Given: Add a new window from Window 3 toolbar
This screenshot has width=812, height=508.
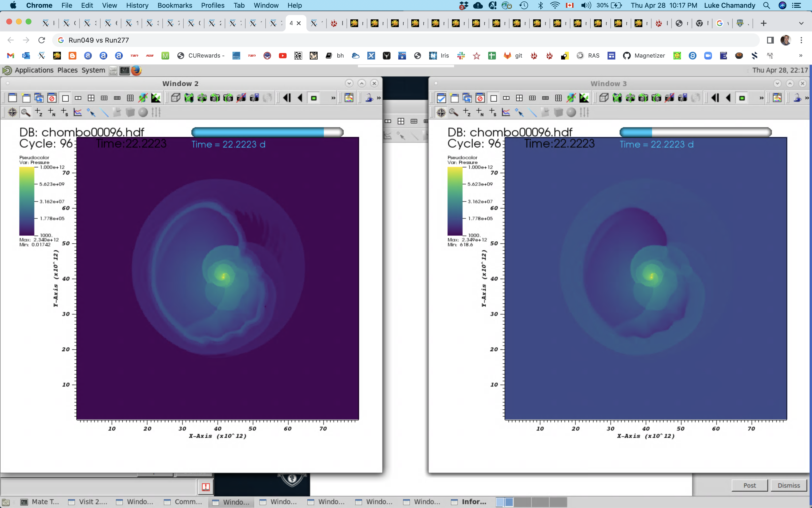Looking at the screenshot, I should coord(454,98).
